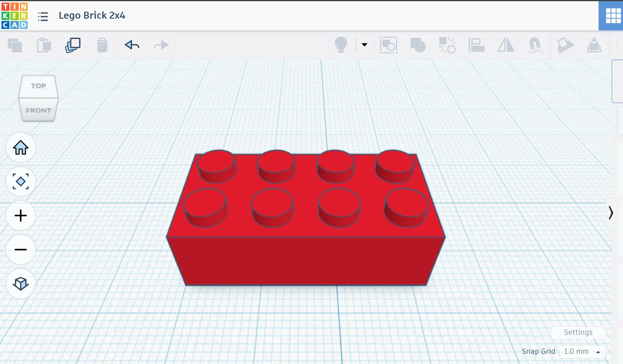Open the grid view menu at top right
Image resolution: width=623 pixels, height=364 pixels.
click(612, 16)
